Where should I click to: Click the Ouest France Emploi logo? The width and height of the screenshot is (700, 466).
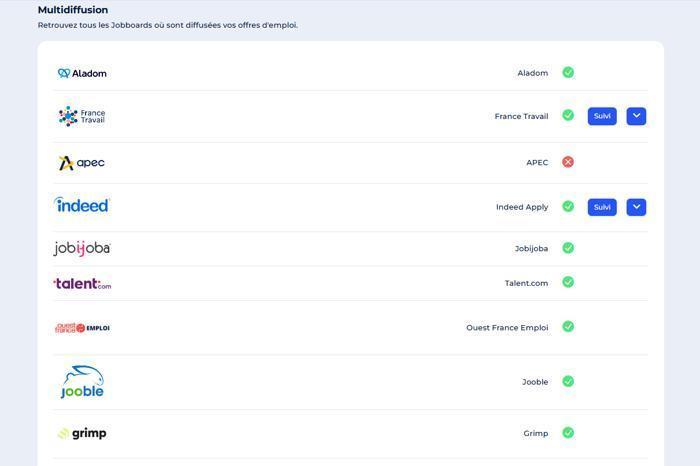tap(82, 328)
